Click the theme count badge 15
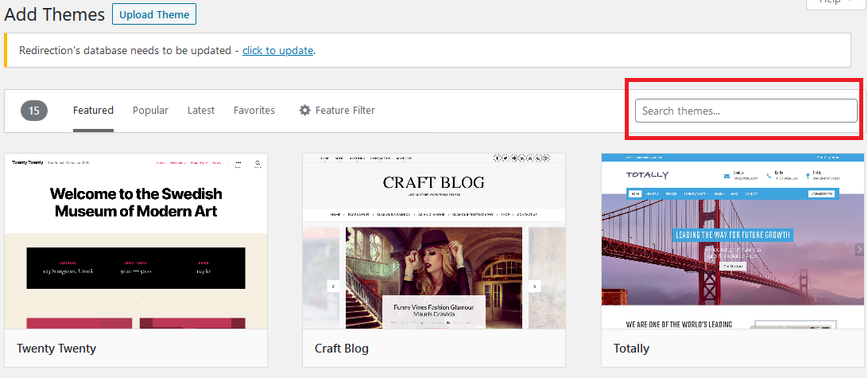Image resolution: width=868 pixels, height=378 pixels. click(x=34, y=111)
